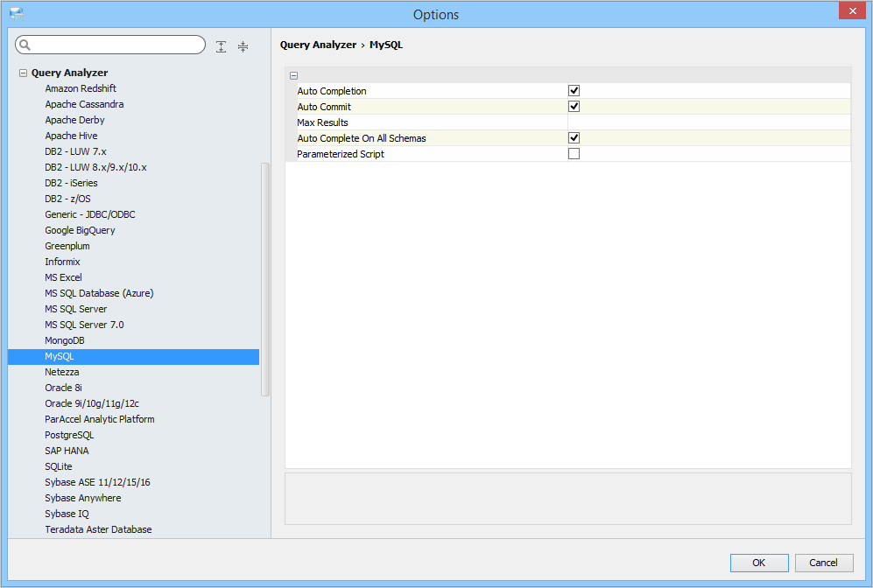Select ParAccel Analytic Platform entry
The width and height of the screenshot is (873, 588).
[x=100, y=419]
